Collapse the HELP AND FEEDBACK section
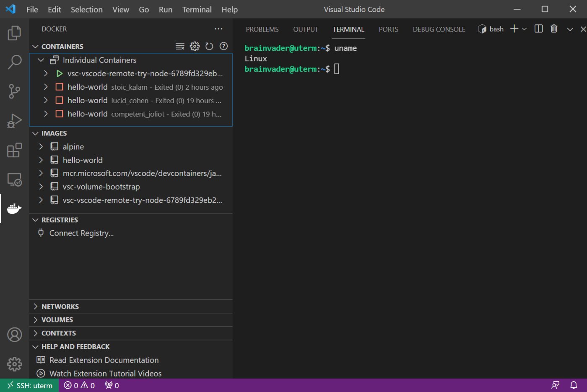The height and width of the screenshot is (392, 587). click(x=36, y=347)
